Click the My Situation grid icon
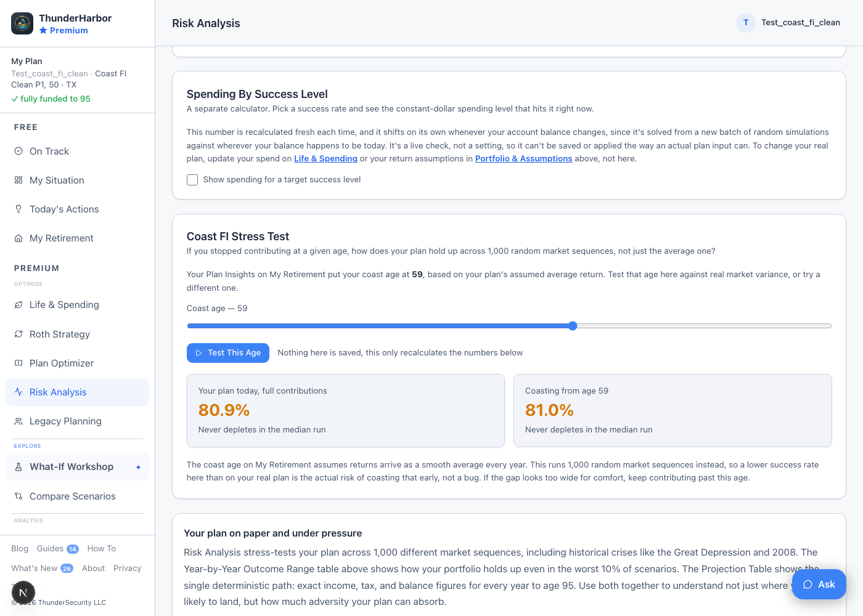Screen dimensions: 863x616 18,180
